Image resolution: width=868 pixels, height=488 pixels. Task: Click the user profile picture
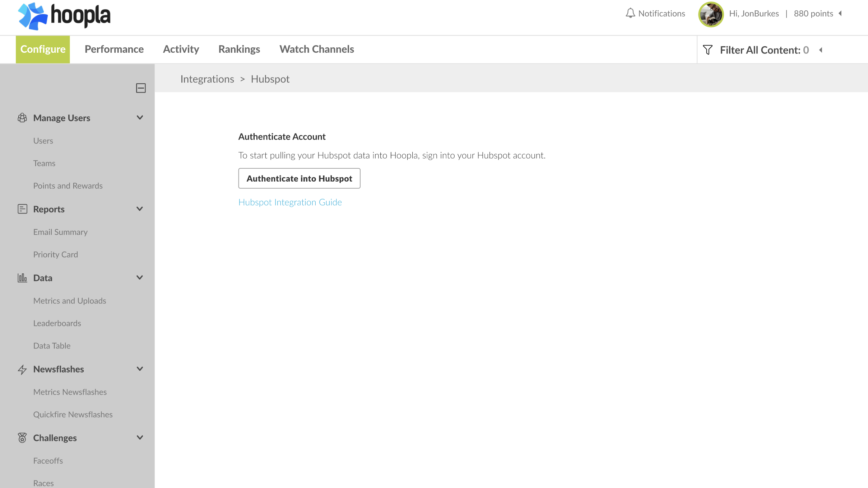(x=711, y=14)
